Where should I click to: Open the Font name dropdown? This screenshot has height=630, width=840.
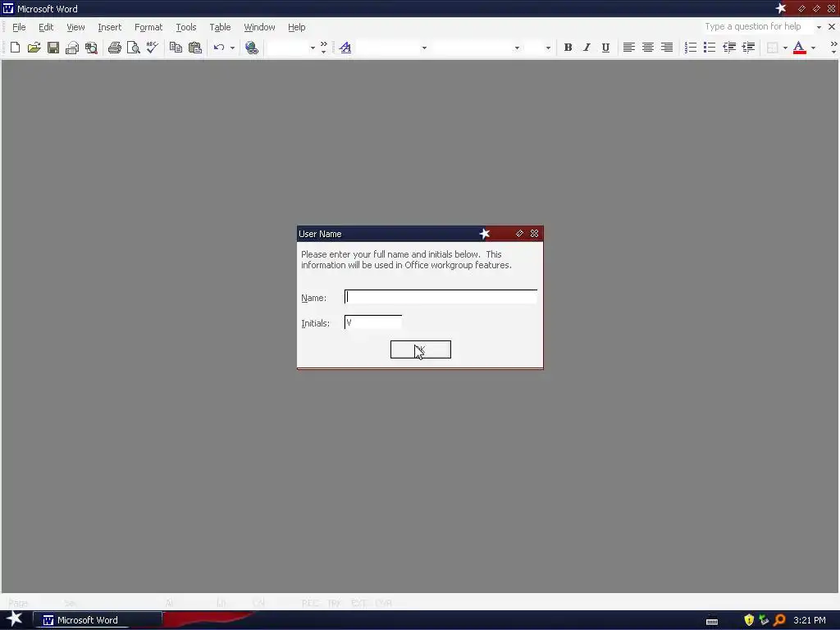[x=517, y=48]
